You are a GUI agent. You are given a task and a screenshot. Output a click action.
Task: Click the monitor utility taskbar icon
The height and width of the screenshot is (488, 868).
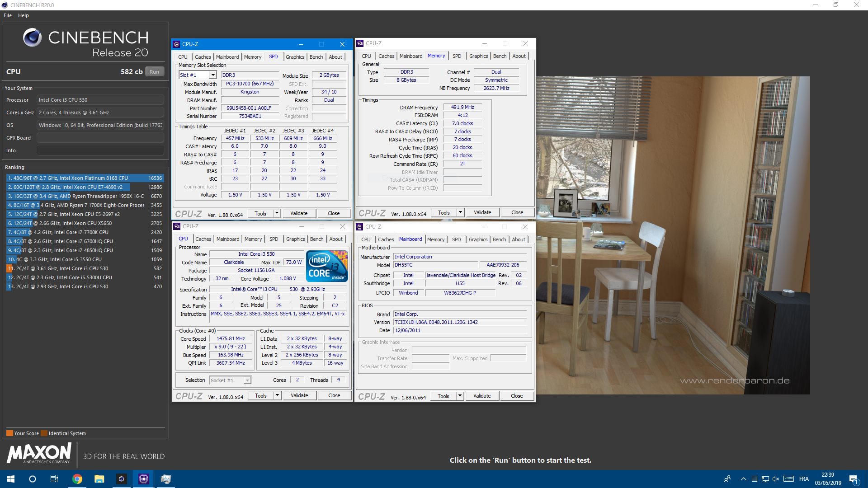coord(166,479)
